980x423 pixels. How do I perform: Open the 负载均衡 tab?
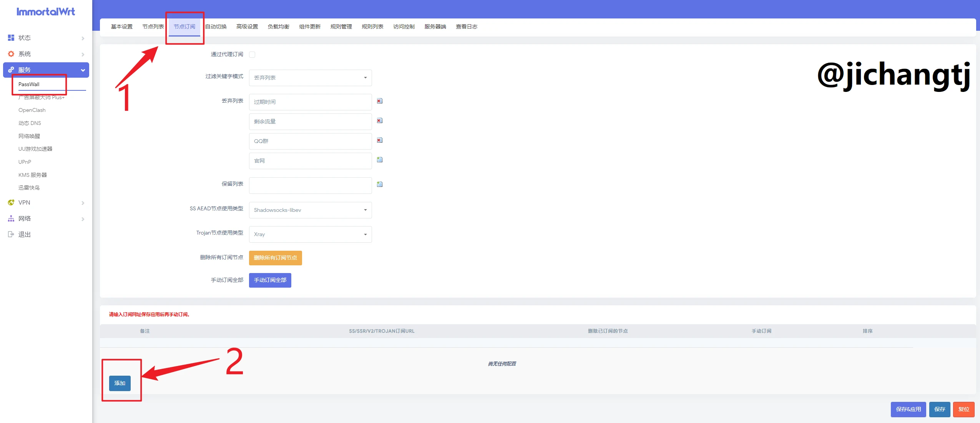click(279, 27)
